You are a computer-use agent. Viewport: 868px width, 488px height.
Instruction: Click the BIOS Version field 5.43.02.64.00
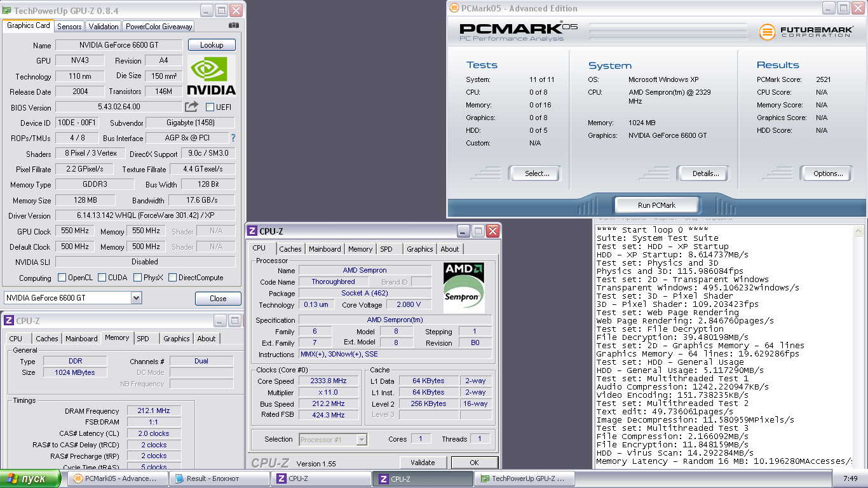[x=119, y=107]
